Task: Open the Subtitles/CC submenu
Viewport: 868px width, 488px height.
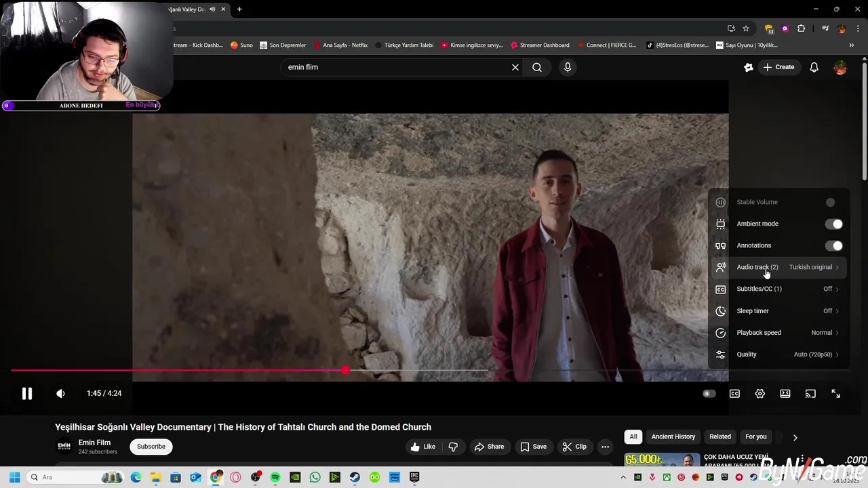Action: click(778, 289)
